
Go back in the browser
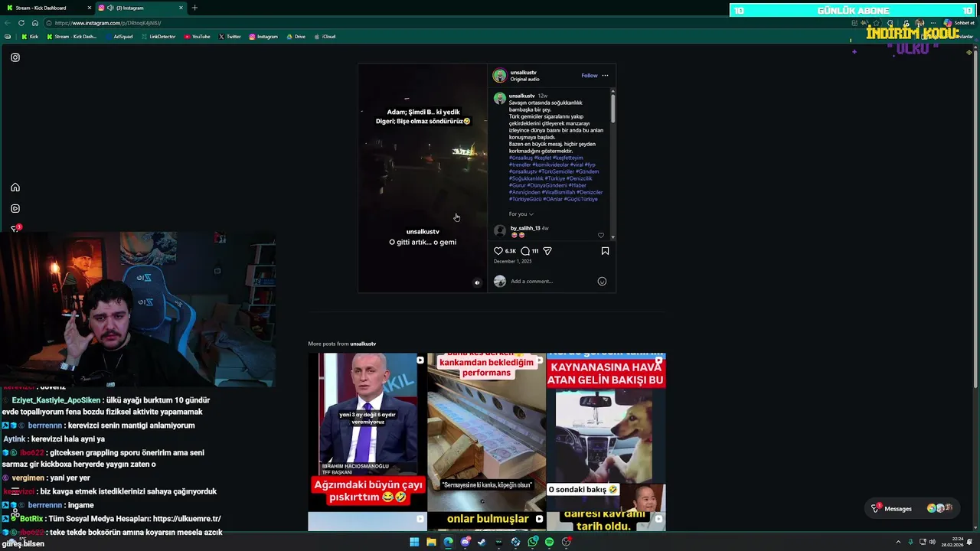(x=8, y=23)
